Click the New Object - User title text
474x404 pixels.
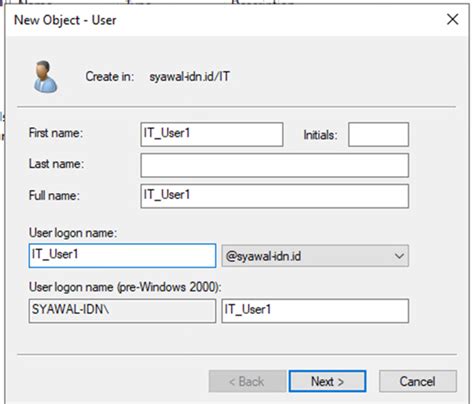click(65, 20)
